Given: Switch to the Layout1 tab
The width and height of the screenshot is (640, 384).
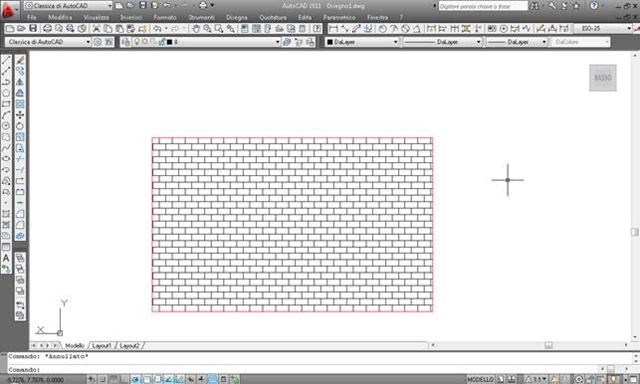Looking at the screenshot, I should click(x=102, y=346).
